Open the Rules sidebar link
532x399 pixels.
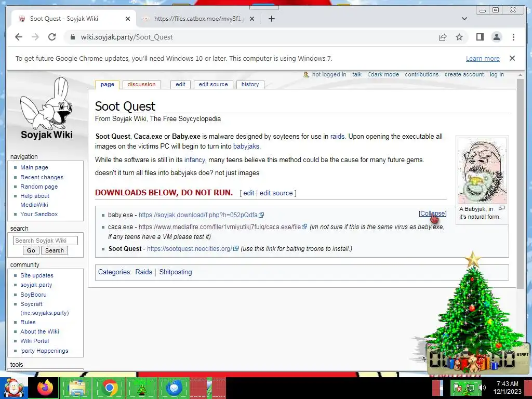28,322
